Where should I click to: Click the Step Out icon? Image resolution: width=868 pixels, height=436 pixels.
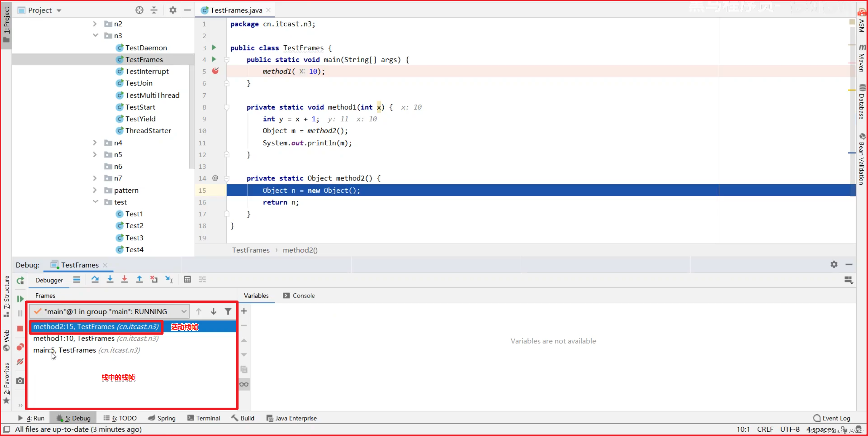pyautogui.click(x=139, y=279)
